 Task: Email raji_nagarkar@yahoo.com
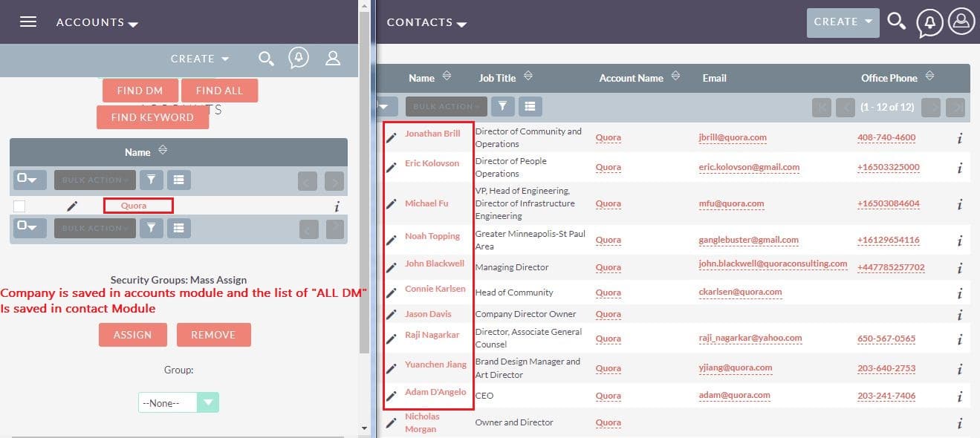click(750, 339)
